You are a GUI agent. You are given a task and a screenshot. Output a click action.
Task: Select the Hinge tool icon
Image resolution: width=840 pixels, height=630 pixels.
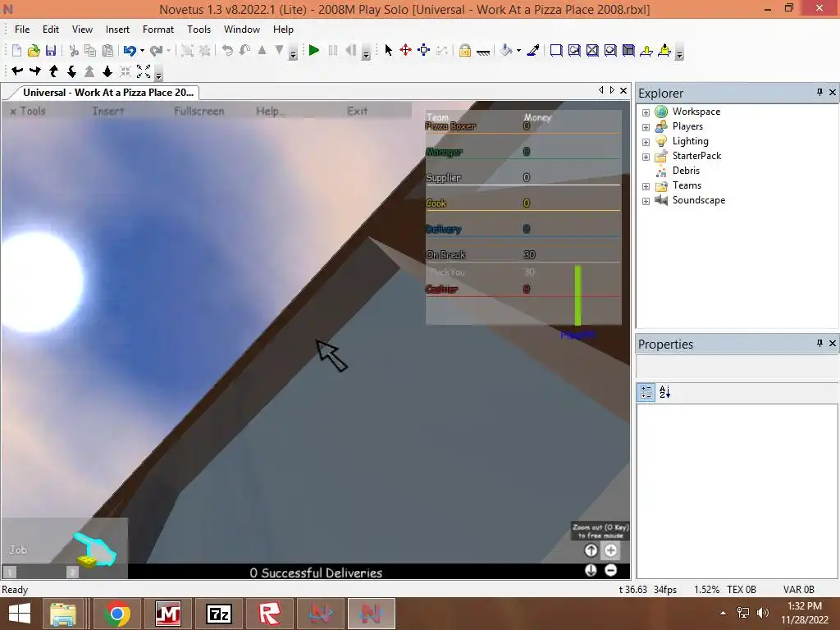pyautogui.click(x=646, y=50)
